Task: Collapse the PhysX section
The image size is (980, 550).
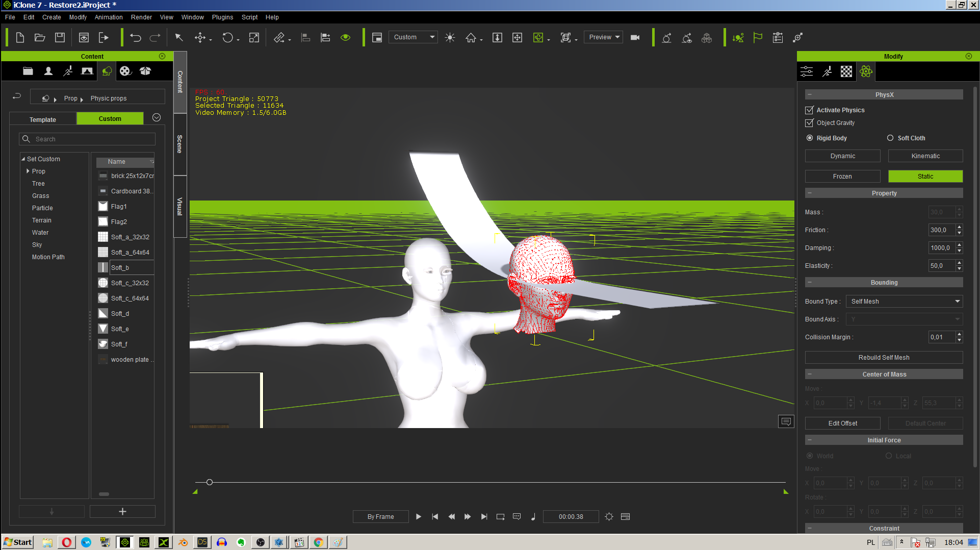Action: (x=810, y=94)
